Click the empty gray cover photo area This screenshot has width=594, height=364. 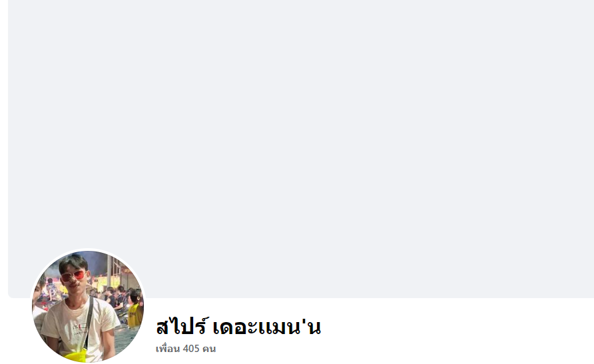point(301,125)
